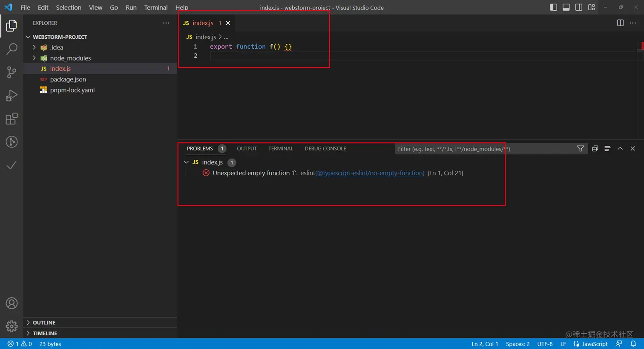
Task: Collapse index.js group in Problems
Action: tap(186, 162)
